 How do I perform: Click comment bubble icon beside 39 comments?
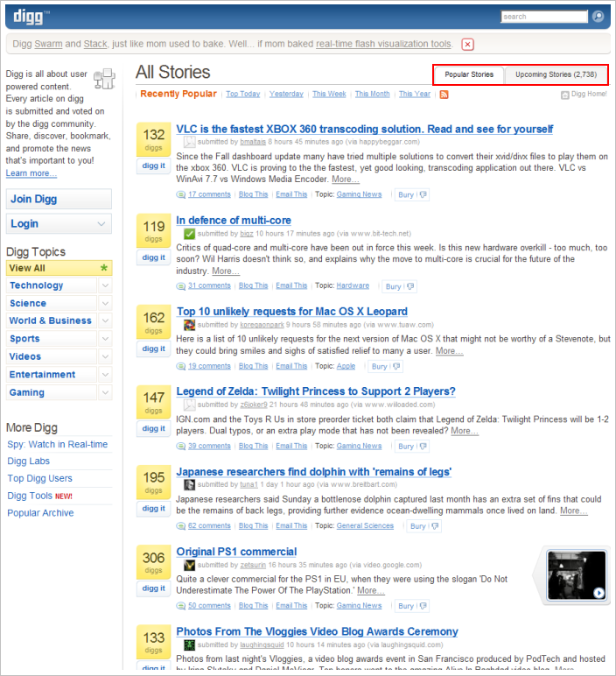click(x=181, y=447)
